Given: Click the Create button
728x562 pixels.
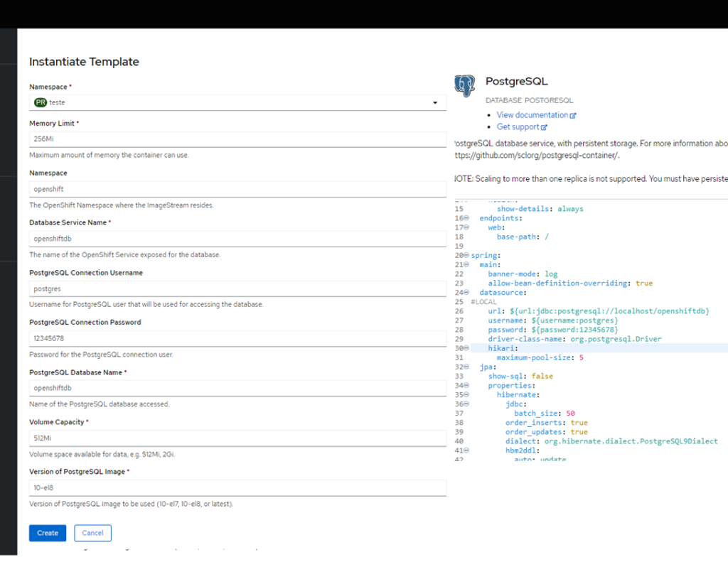Looking at the screenshot, I should click(x=48, y=533).
